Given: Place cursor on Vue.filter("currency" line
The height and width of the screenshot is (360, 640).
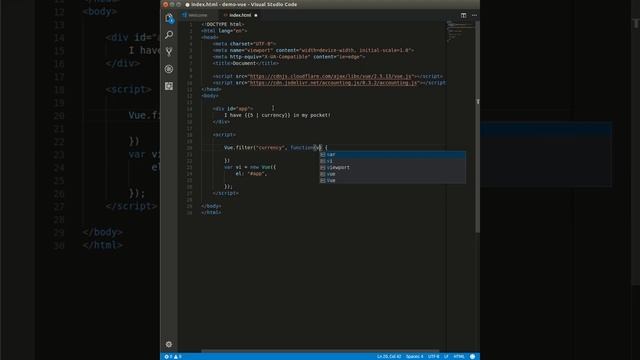Looking at the screenshot, I should click(x=276, y=148).
